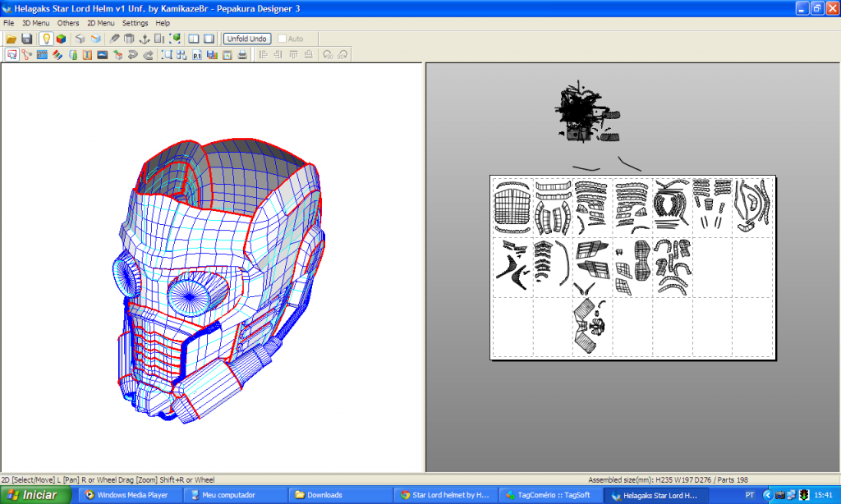The image size is (841, 504).
Task: Click the 15:41 clock in the tray
Action: (x=823, y=495)
